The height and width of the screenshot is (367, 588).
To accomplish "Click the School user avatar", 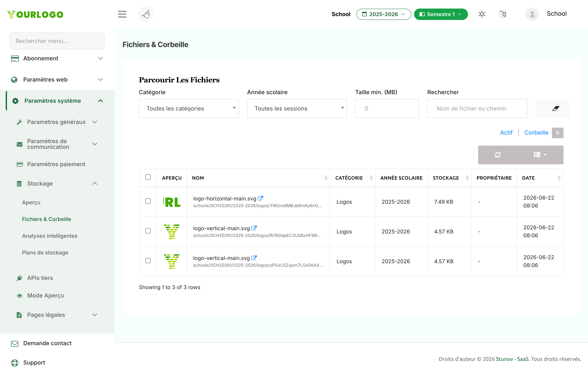I will [x=532, y=14].
